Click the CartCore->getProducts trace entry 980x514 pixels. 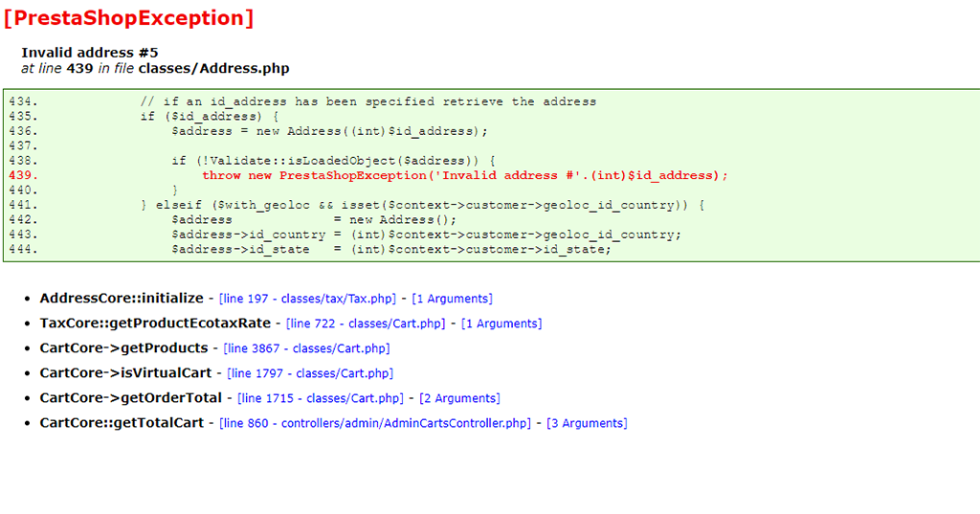pos(123,348)
